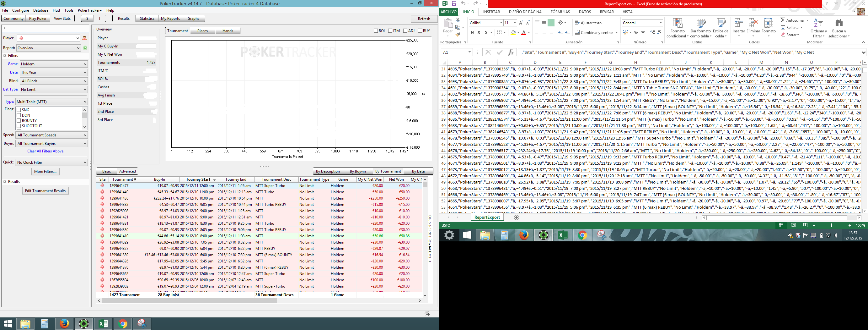The image size is (868, 330).
Task: Open the Quick filter dropdown
Action: [x=51, y=162]
